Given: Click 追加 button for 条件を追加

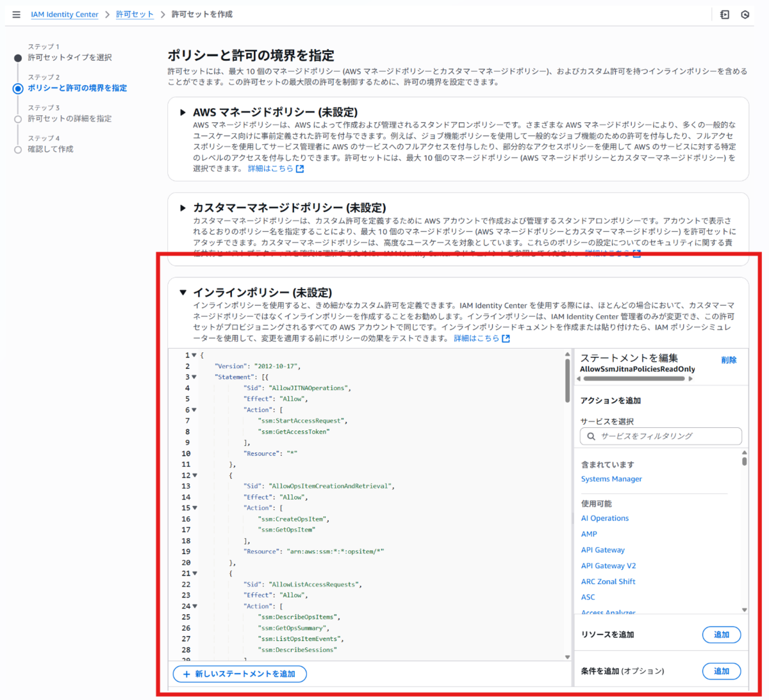Looking at the screenshot, I should click(x=722, y=671).
